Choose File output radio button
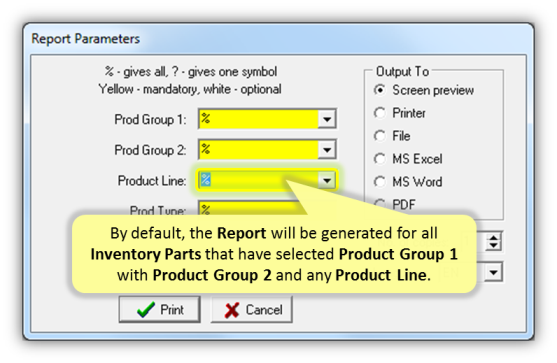Viewport: 557px width, 363px height. click(380, 136)
